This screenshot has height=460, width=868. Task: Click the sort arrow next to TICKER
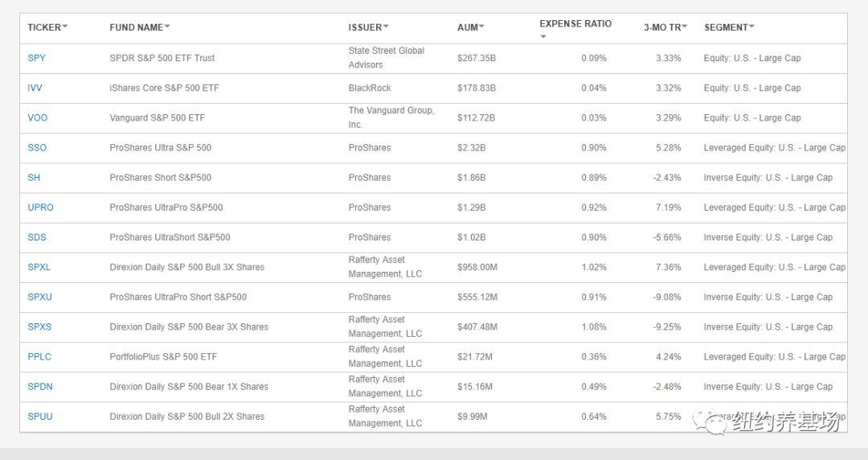coord(65,27)
